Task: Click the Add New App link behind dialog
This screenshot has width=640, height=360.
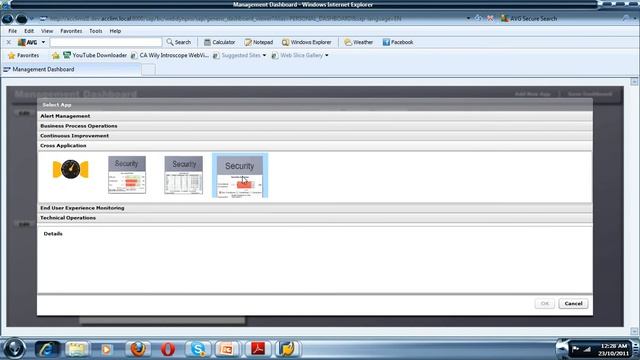Action: (x=532, y=94)
